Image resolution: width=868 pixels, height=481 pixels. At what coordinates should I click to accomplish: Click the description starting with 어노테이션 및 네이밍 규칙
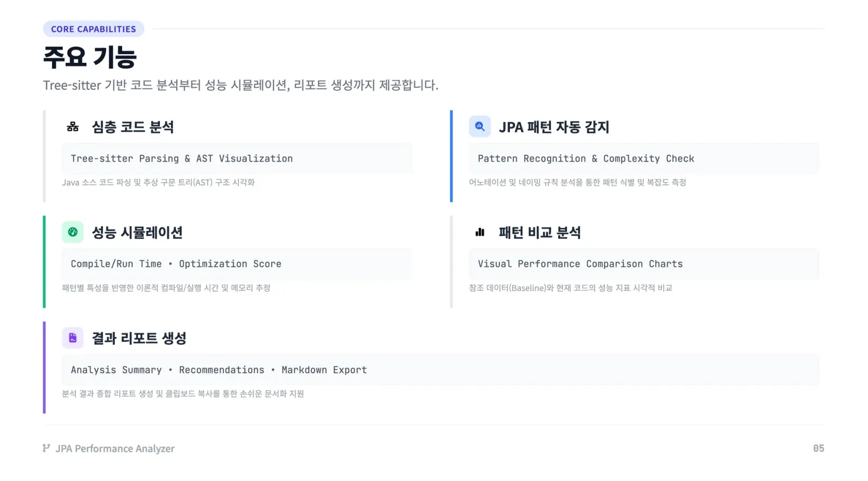coord(577,182)
